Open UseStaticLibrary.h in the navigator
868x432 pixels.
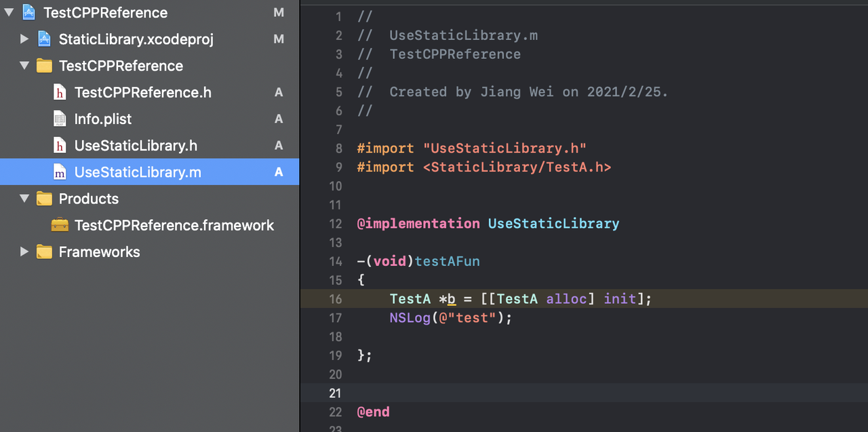[x=136, y=146]
